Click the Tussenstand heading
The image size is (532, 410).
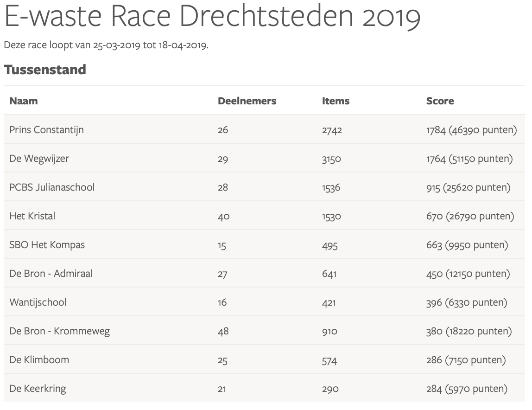tap(45, 70)
